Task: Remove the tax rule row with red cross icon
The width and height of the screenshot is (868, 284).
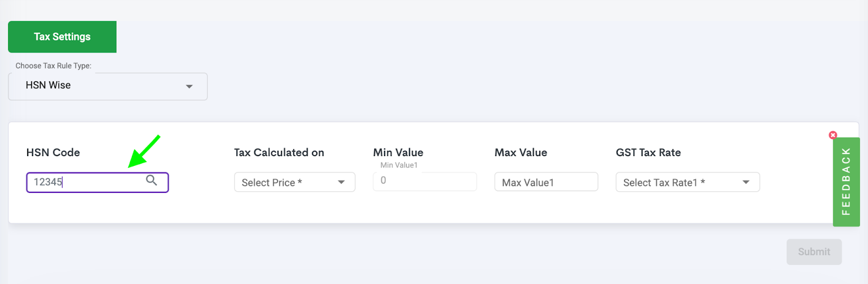Action: 833,135
